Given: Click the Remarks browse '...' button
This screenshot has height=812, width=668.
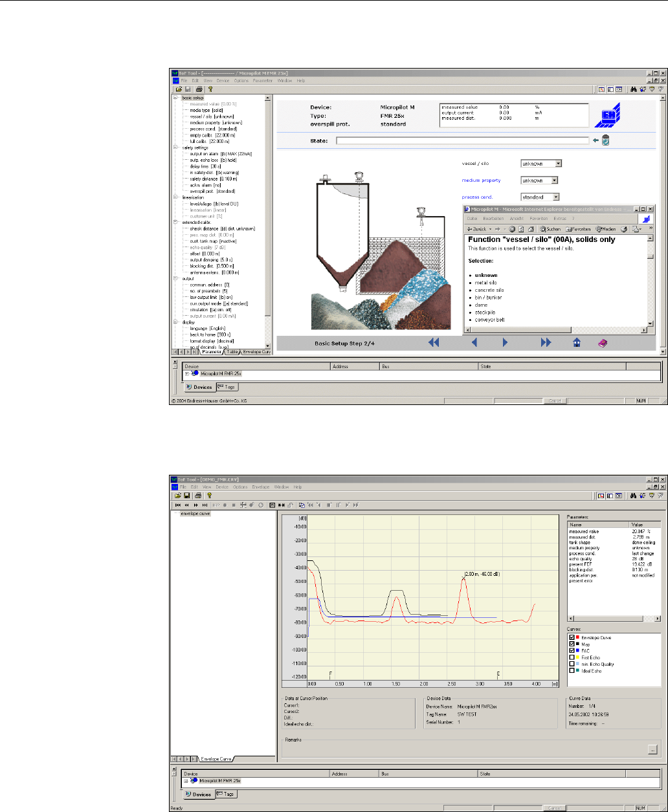Looking at the screenshot, I should pos(652,749).
